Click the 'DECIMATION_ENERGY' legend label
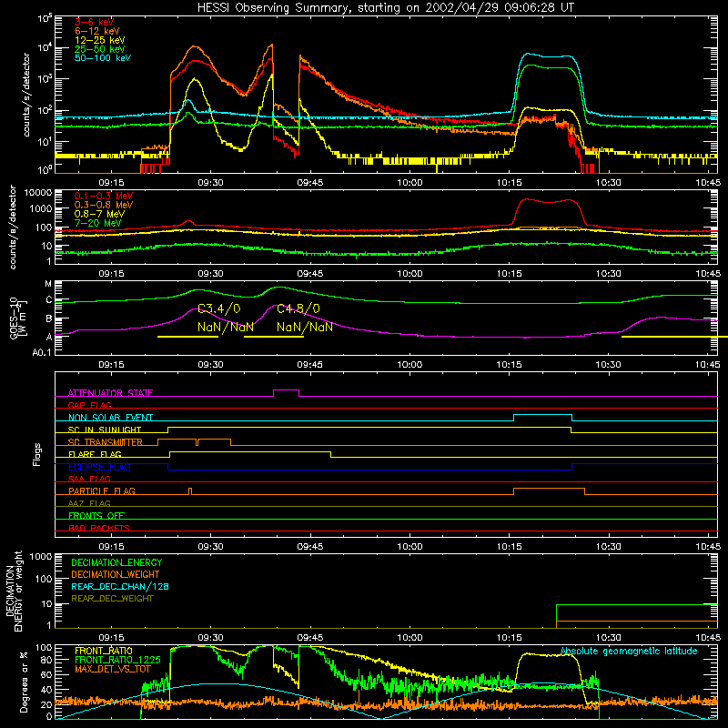The width and height of the screenshot is (728, 728). 116,562
